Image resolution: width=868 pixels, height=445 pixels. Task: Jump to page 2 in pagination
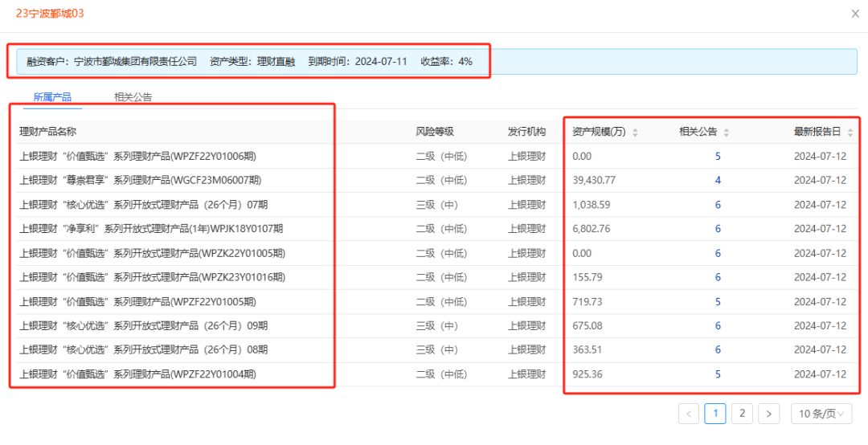pos(743,414)
